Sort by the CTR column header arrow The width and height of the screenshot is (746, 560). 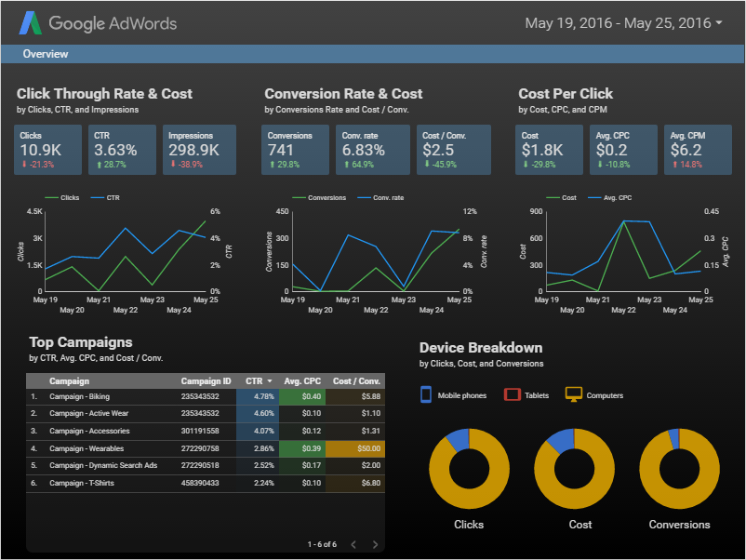click(x=270, y=381)
